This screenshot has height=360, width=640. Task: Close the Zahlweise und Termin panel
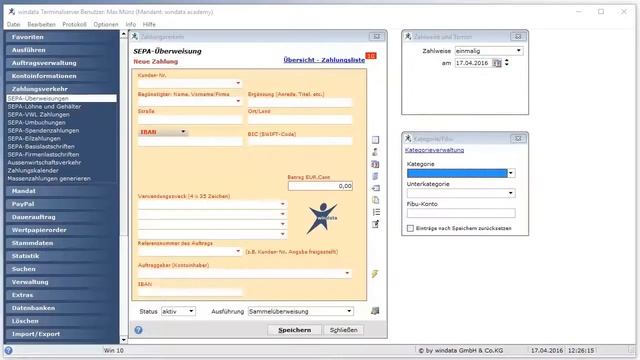point(518,37)
